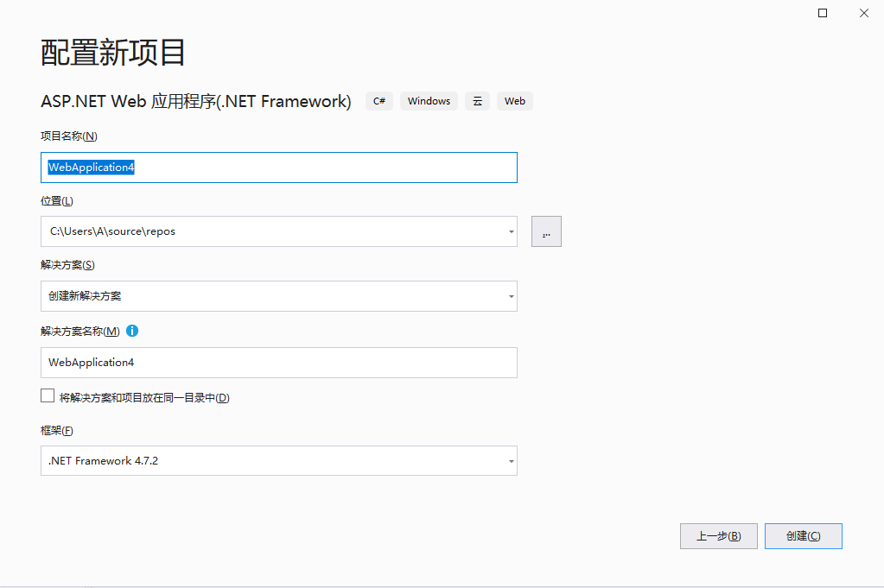Click the solution name text field
Screen dimensions: 884x588
pos(277,362)
